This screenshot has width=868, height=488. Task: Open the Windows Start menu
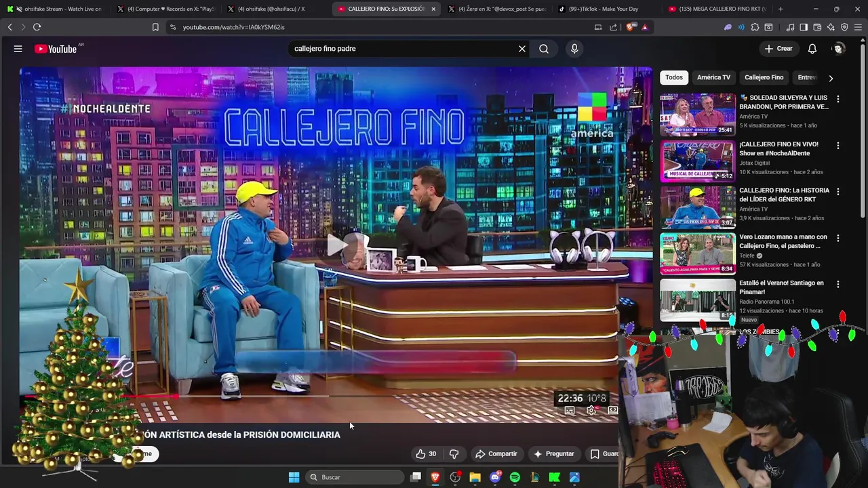click(294, 477)
